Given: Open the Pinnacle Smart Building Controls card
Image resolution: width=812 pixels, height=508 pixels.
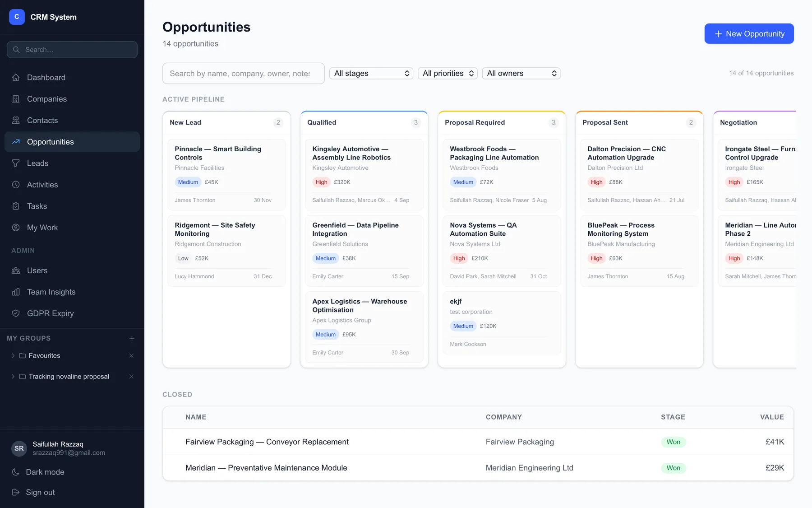Looking at the screenshot, I should click(226, 174).
